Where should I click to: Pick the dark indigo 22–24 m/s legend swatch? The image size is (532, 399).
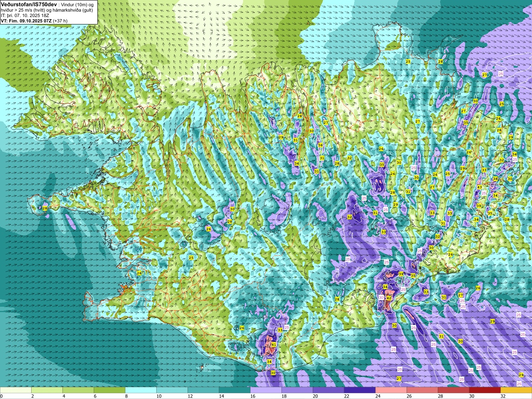coord(360,390)
